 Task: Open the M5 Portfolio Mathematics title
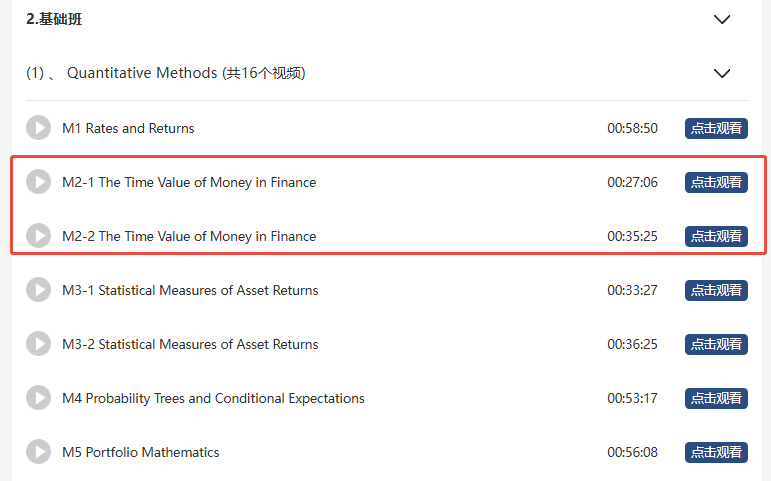point(141,452)
